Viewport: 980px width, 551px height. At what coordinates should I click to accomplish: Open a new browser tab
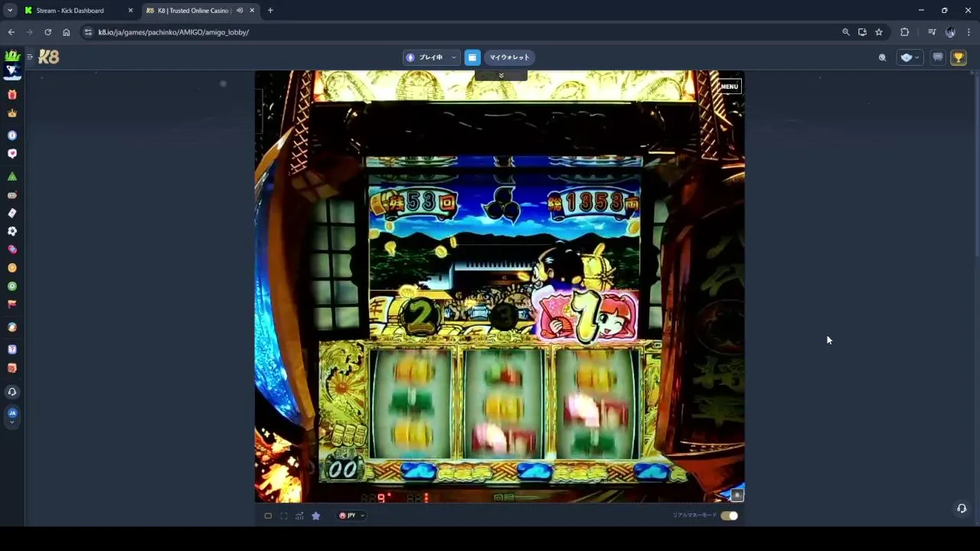click(x=270, y=11)
